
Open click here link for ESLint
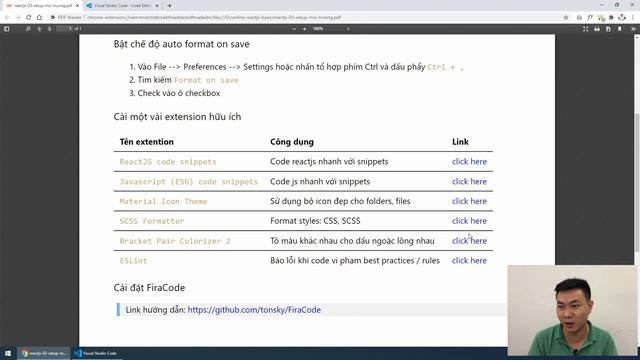(469, 260)
